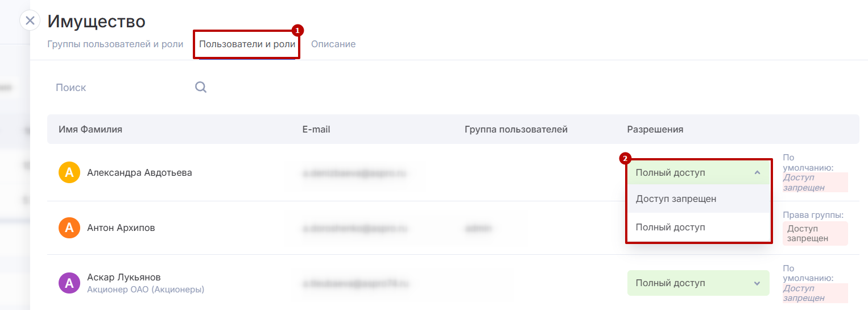The height and width of the screenshot is (310, 868).
Task: Click the Антон Архипов user name
Action: point(121,228)
